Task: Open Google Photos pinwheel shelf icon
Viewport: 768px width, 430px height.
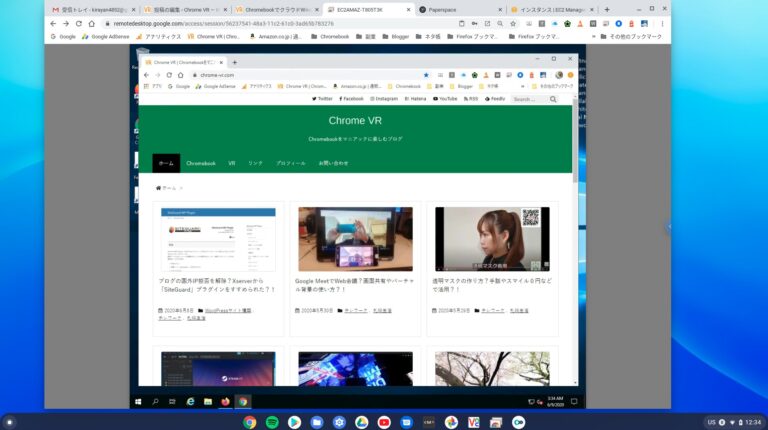Action: coord(451,422)
